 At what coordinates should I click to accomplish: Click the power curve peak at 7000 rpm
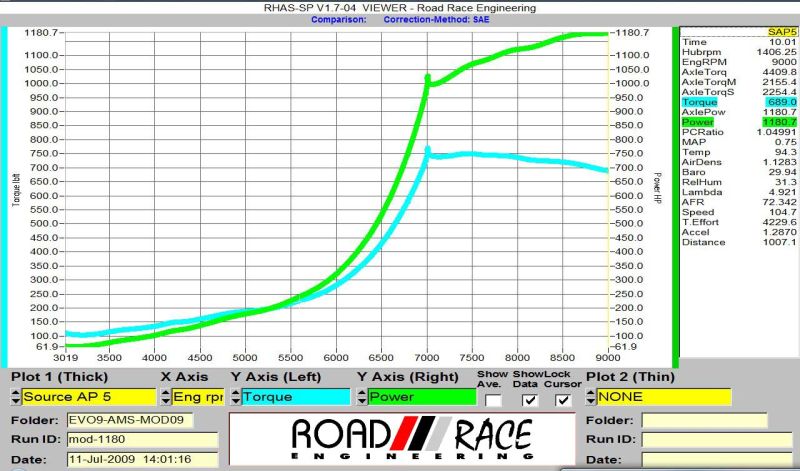pyautogui.click(x=428, y=78)
